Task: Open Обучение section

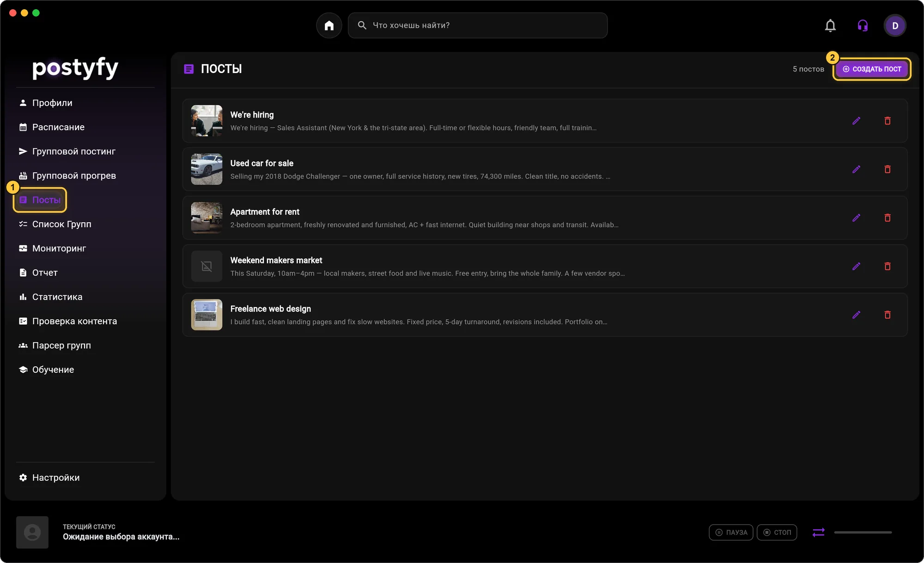Action: (46, 370)
